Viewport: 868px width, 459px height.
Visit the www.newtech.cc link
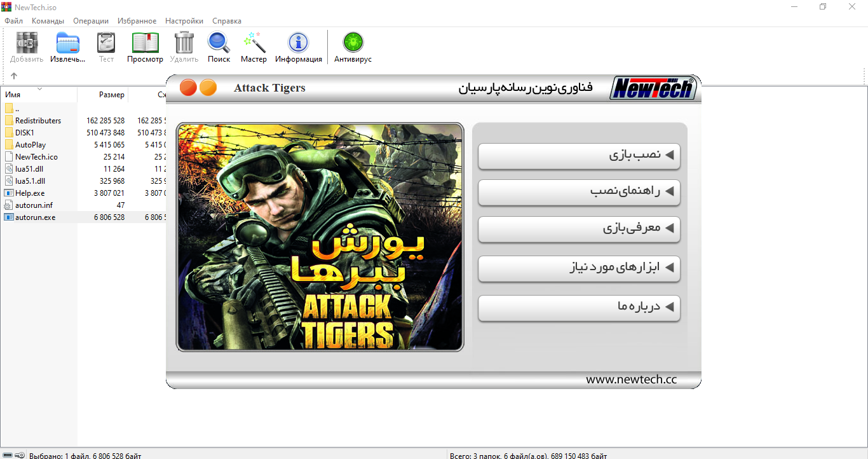coord(631,380)
